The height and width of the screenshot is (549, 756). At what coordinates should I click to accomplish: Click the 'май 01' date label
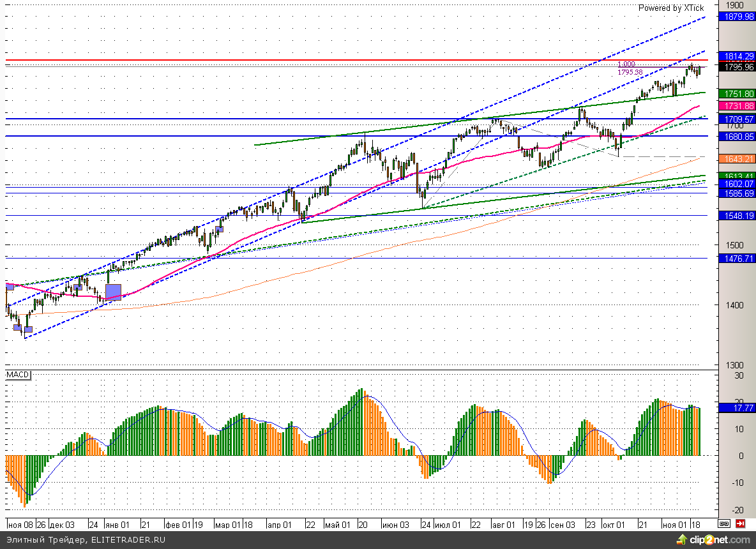point(338,524)
